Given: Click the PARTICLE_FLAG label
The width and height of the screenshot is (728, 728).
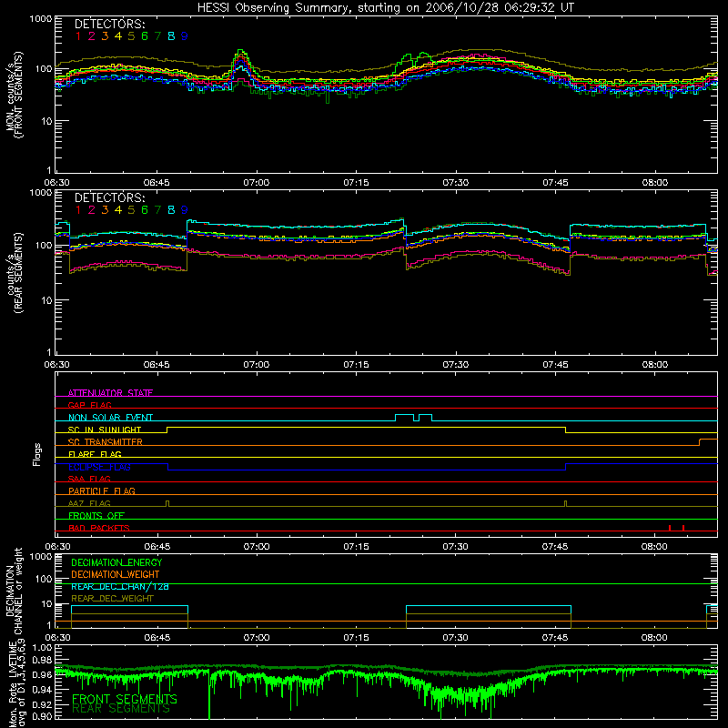Looking at the screenshot, I should (102, 490).
